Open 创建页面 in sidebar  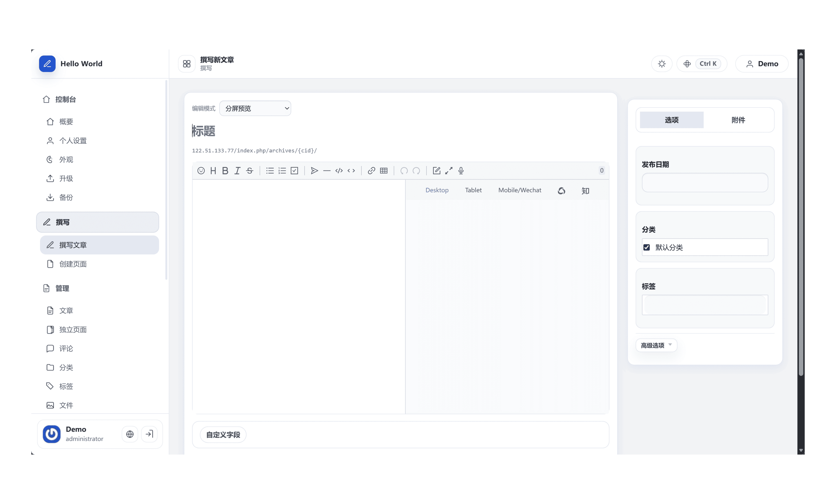pos(73,264)
